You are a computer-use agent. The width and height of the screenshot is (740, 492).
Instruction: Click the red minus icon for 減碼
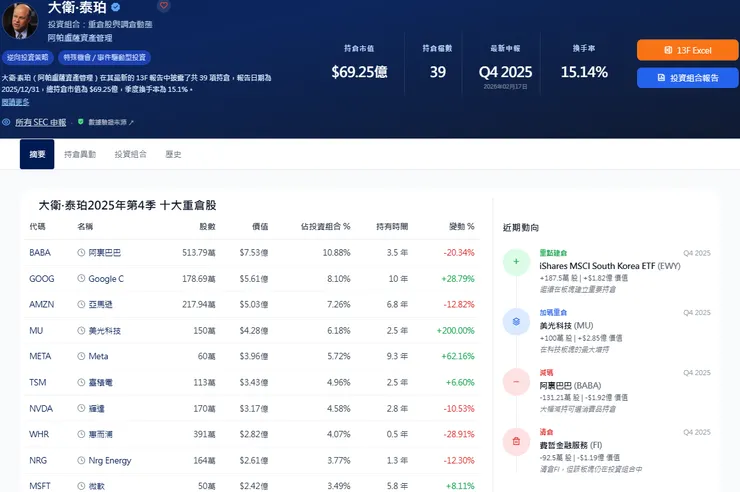point(516,382)
